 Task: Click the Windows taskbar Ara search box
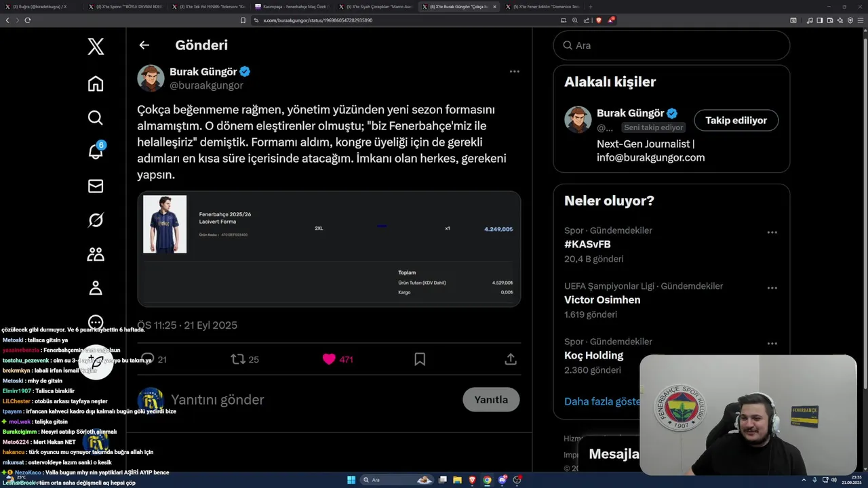coord(398,480)
